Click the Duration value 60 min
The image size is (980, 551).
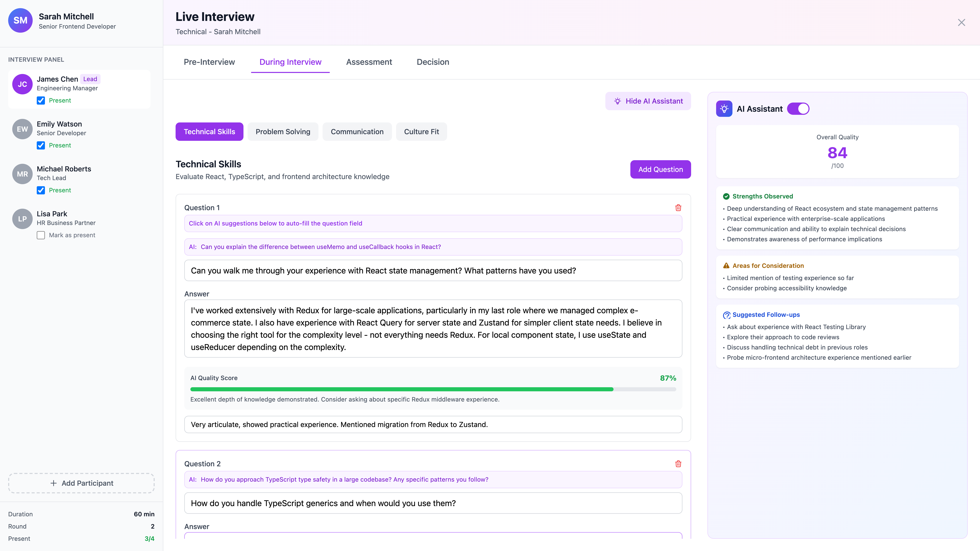(x=144, y=514)
